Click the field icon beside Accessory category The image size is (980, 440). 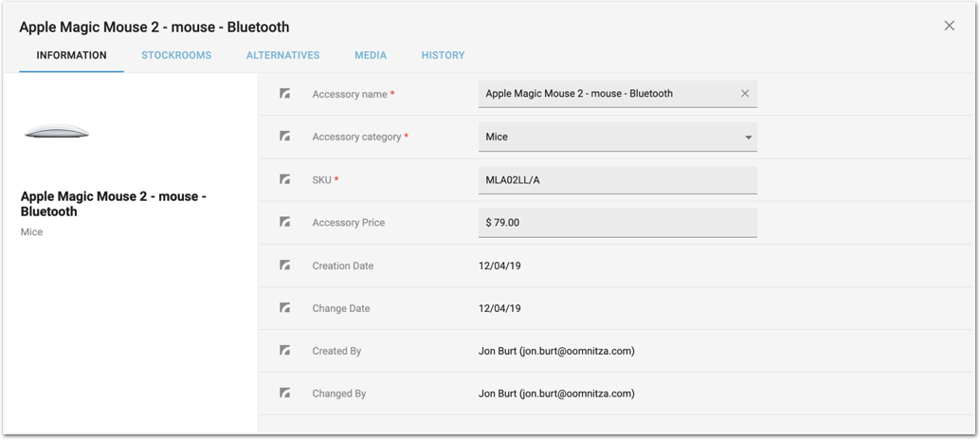284,137
